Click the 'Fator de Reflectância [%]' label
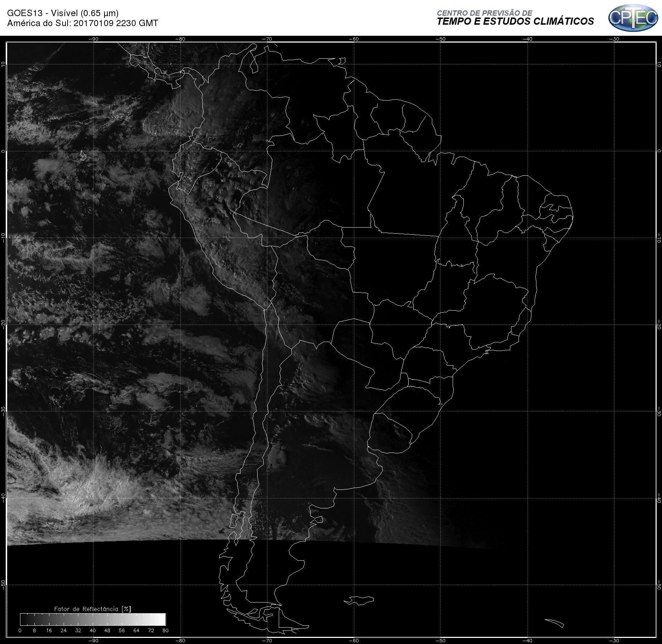Image resolution: width=662 pixels, height=644 pixels. tap(92, 609)
